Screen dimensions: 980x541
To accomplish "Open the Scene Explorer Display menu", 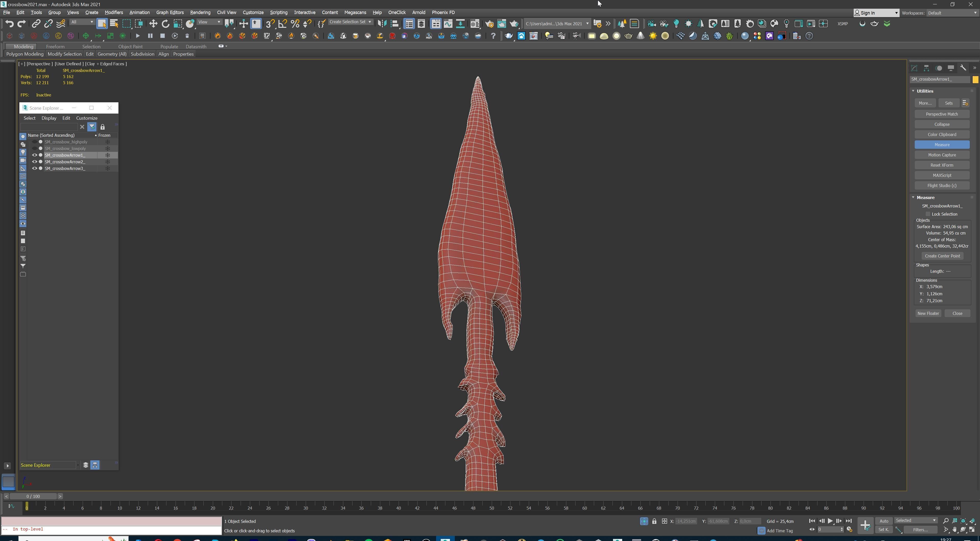I will tap(49, 118).
